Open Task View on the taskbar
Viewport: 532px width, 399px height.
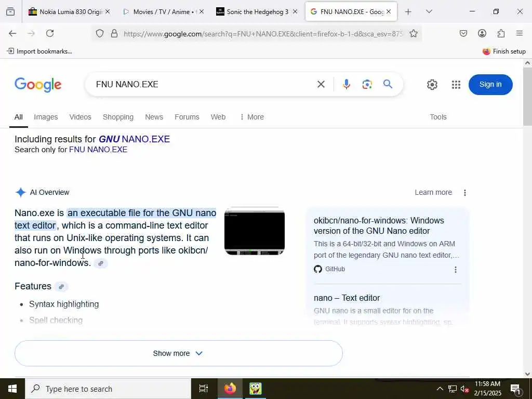click(203, 389)
